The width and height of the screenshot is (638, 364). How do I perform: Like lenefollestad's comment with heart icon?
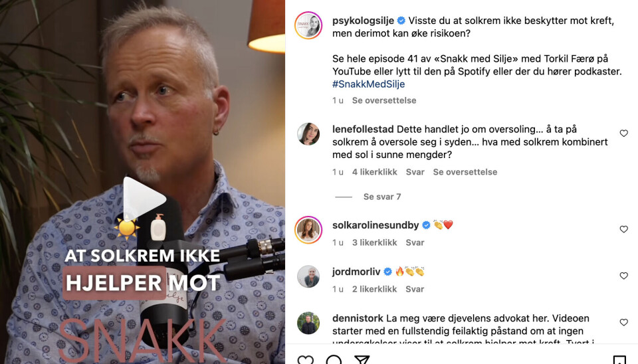[x=624, y=134]
